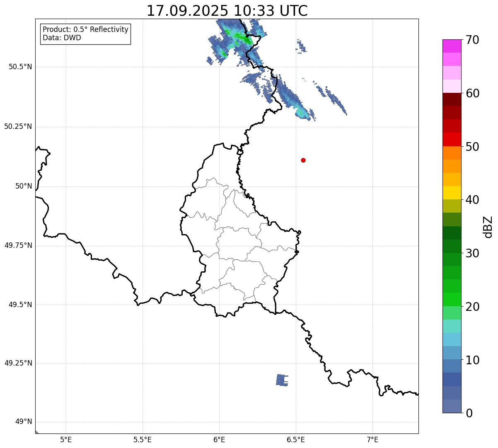This screenshot has height=448, width=498.
Task: Click the colorbar tick label 0
Action: pos(469,413)
